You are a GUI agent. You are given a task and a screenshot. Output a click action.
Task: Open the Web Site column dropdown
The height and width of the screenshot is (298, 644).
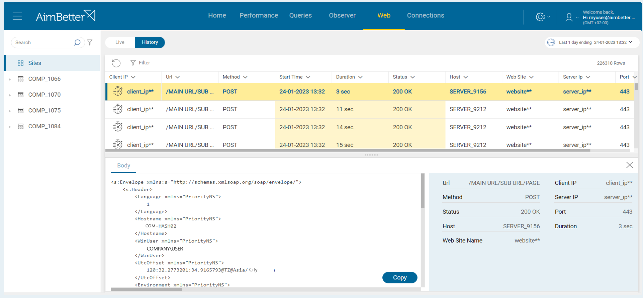(531, 77)
